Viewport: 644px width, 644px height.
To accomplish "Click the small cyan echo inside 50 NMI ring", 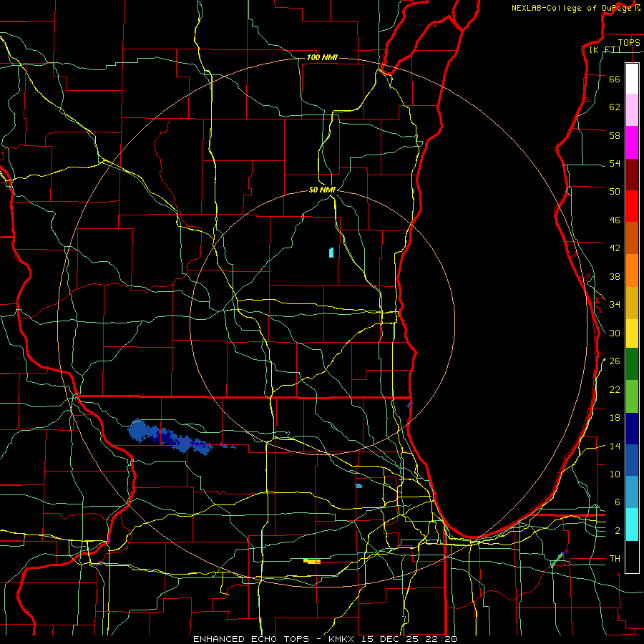I will click(331, 252).
